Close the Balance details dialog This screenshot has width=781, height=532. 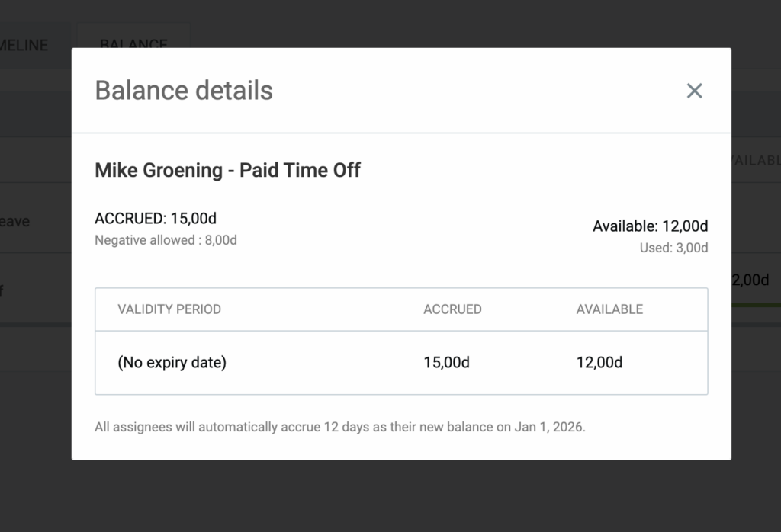693,91
